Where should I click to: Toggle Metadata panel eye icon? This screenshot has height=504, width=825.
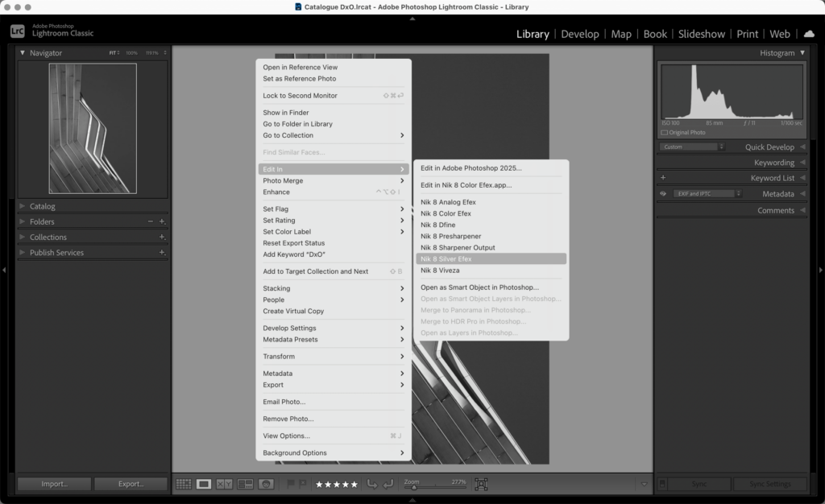pyautogui.click(x=663, y=194)
